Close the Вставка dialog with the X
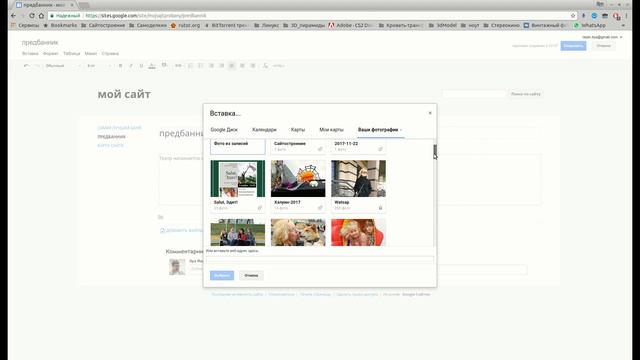The width and height of the screenshot is (640, 360). [430, 113]
